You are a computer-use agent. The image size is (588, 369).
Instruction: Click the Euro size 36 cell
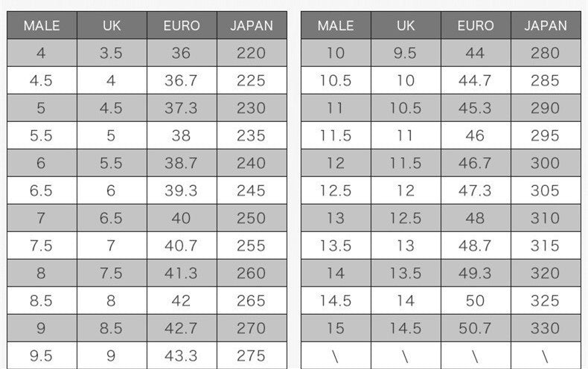[182, 53]
